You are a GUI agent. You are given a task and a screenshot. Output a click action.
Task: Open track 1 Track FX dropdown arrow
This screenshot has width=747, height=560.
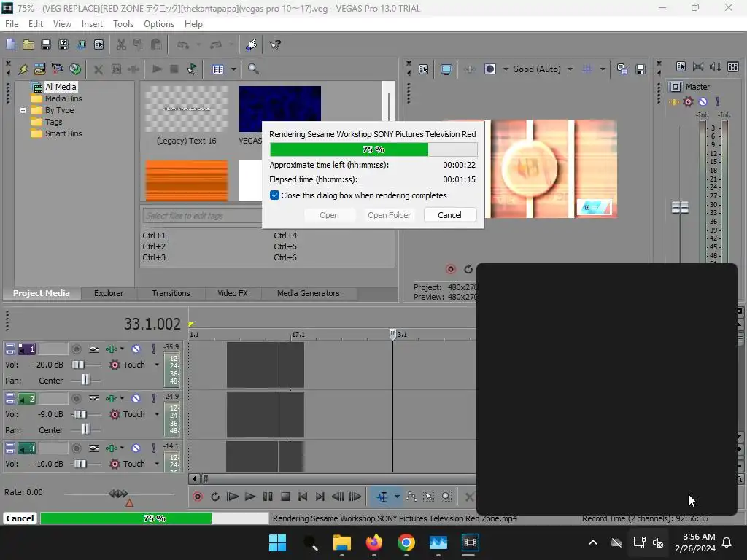122,349
